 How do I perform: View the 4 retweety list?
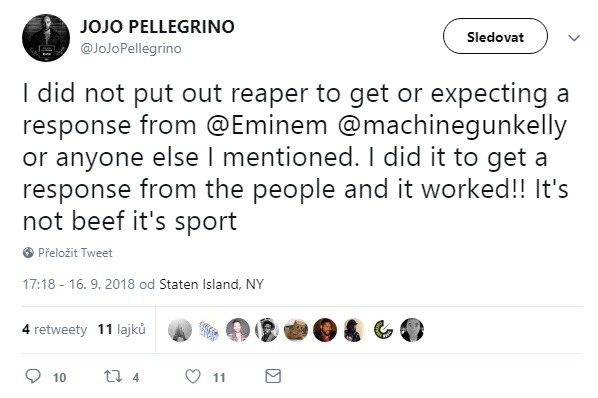(x=55, y=329)
